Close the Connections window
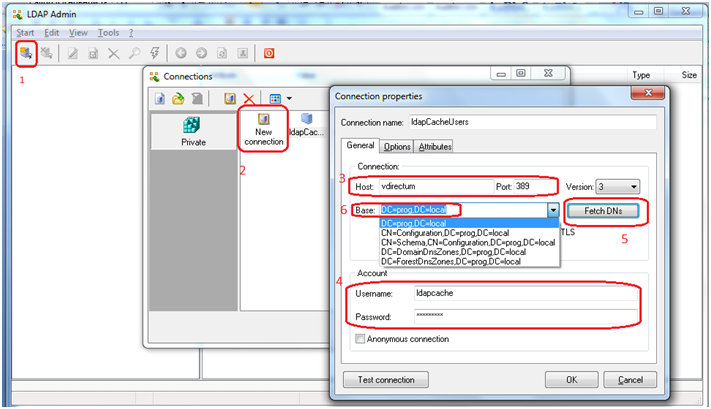This screenshot has height=409, width=711. click(x=548, y=73)
